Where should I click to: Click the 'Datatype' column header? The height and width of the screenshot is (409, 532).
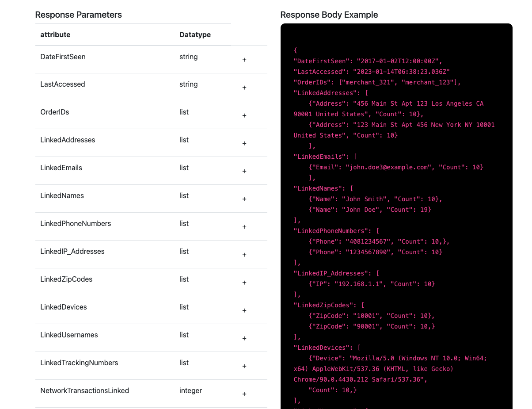195,34
